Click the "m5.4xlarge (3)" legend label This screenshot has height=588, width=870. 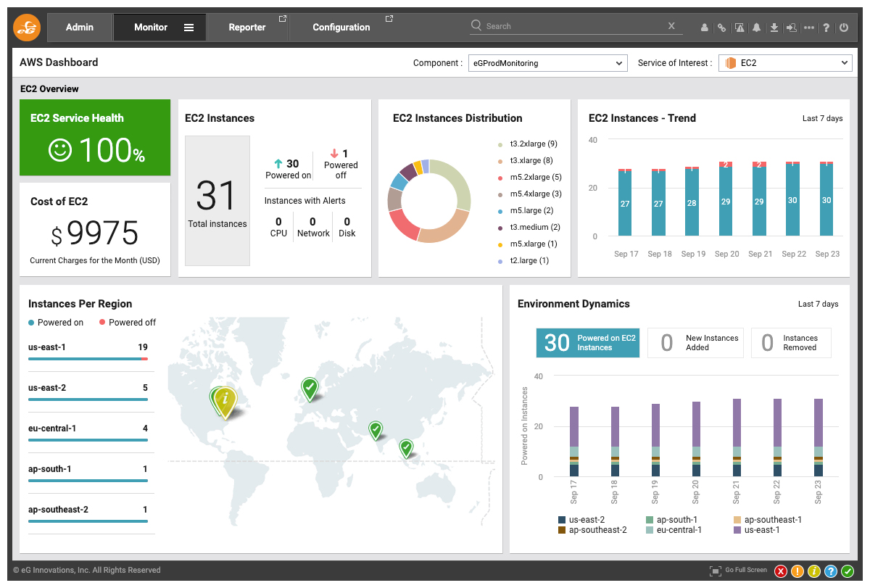click(x=536, y=194)
